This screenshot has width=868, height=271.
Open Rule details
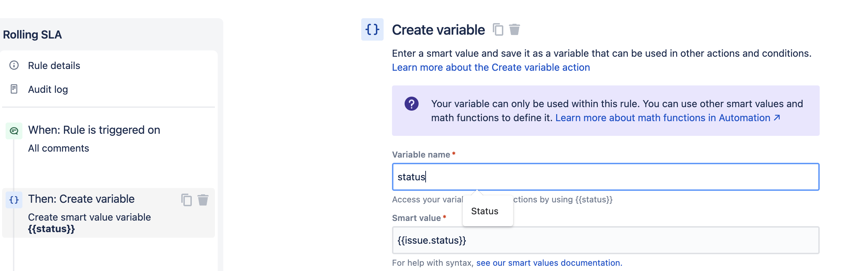point(54,65)
